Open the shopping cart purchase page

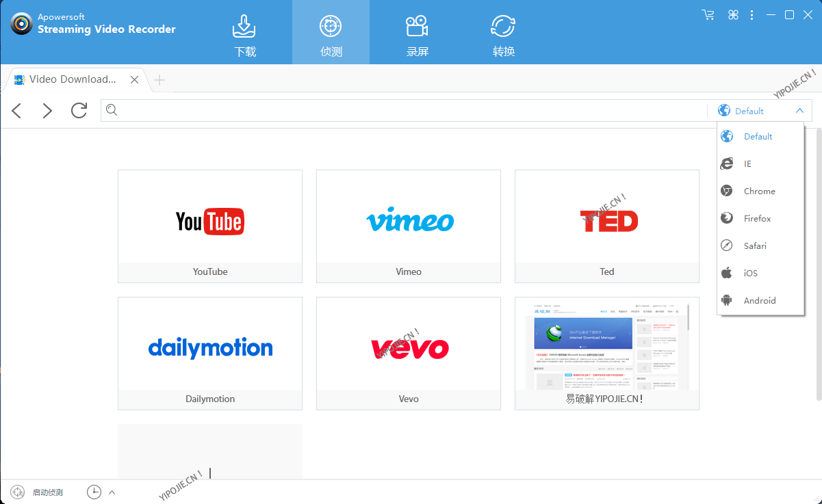(x=708, y=14)
